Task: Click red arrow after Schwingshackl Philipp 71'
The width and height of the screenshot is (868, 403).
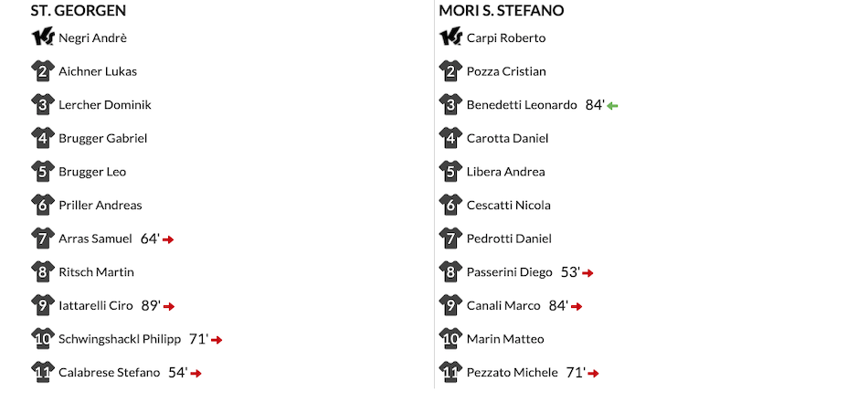Action: [x=217, y=341]
